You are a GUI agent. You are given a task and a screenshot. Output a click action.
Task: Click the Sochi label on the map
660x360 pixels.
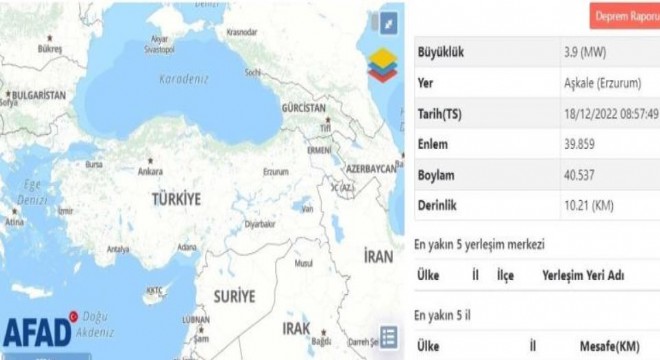[253, 72]
